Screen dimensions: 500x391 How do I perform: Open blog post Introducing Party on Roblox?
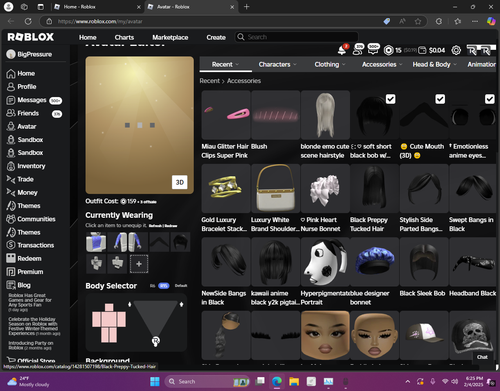click(31, 345)
